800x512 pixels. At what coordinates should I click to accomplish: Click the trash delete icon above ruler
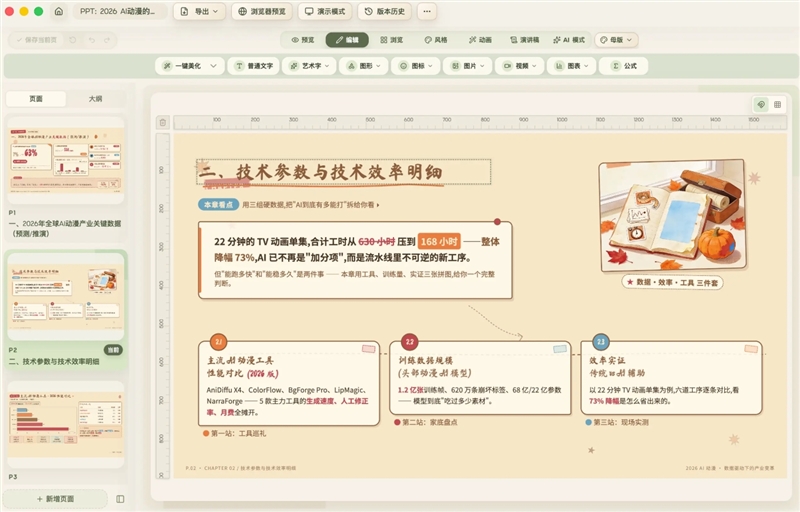(163, 122)
